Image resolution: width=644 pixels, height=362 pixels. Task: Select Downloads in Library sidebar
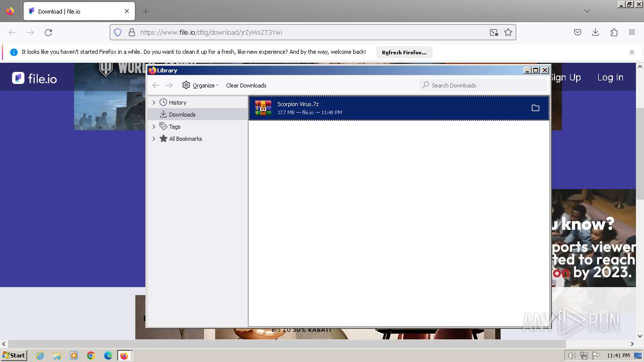(182, 115)
